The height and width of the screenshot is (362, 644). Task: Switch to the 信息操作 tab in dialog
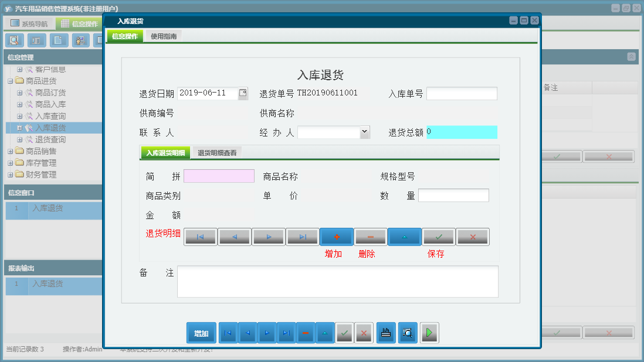[x=125, y=36]
